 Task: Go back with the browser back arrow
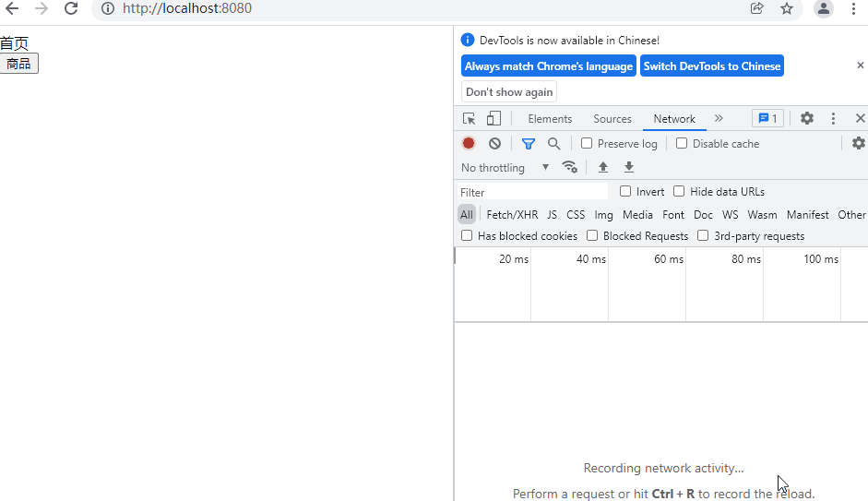click(12, 8)
